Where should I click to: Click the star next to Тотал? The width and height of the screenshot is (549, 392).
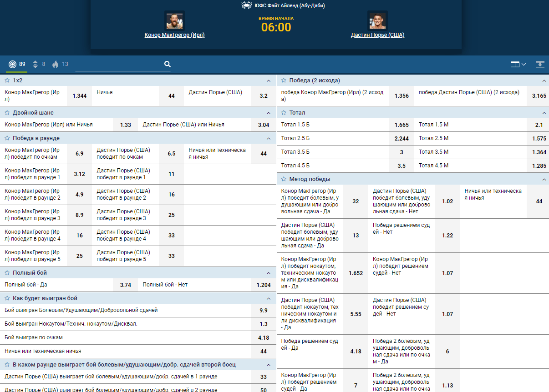click(x=284, y=113)
